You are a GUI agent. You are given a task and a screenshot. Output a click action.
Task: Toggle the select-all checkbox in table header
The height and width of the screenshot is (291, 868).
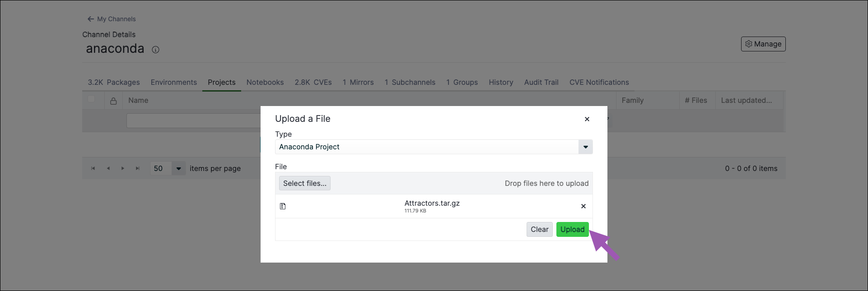pyautogui.click(x=91, y=99)
